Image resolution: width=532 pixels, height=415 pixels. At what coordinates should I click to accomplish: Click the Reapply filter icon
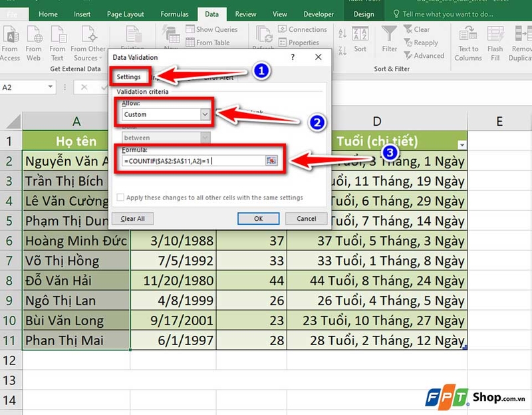424,43
